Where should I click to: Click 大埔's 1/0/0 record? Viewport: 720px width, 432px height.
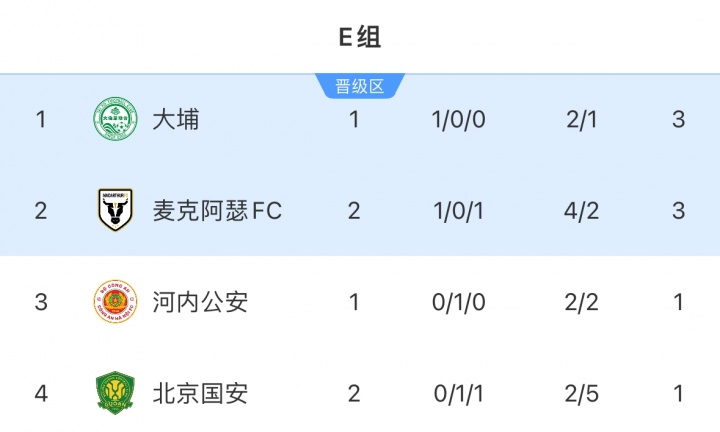(x=459, y=120)
